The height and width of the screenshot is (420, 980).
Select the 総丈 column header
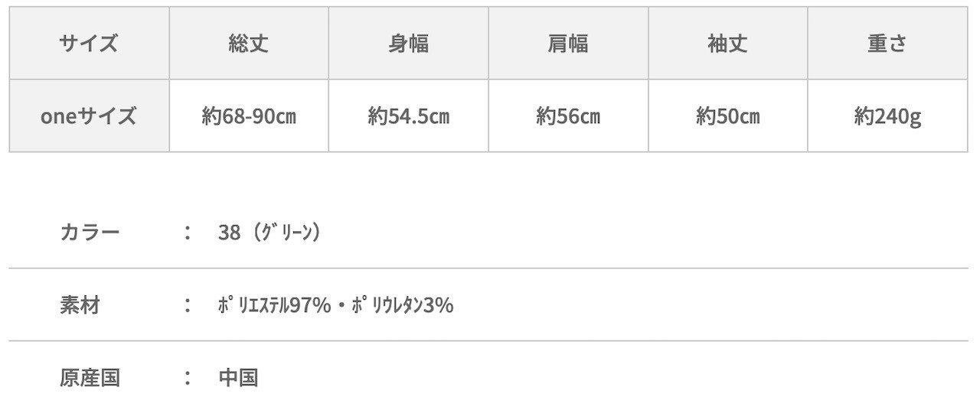249,44
